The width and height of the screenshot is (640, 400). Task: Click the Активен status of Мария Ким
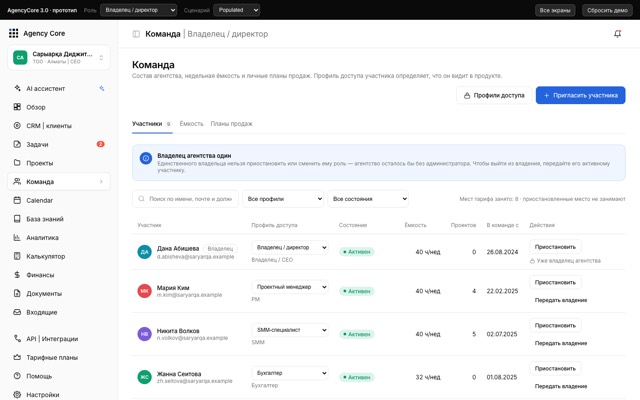tap(357, 291)
